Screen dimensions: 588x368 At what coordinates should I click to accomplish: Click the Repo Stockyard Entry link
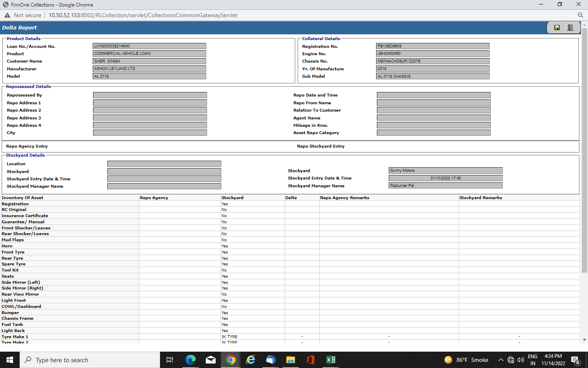point(321,146)
